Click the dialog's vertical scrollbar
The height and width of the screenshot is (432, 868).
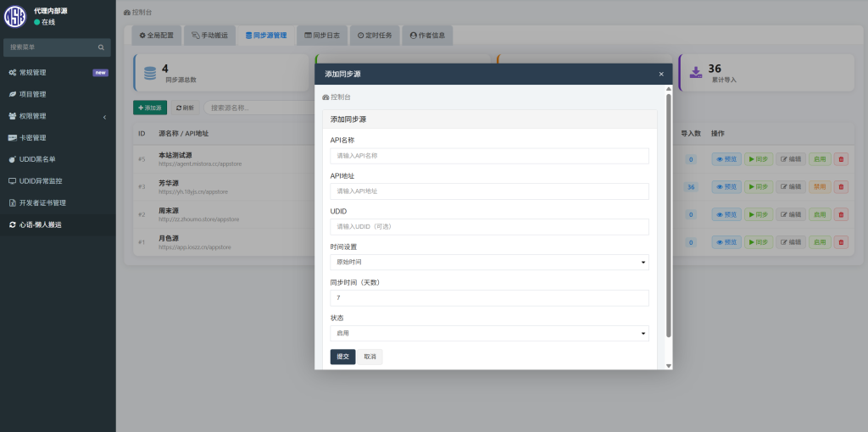(x=668, y=212)
